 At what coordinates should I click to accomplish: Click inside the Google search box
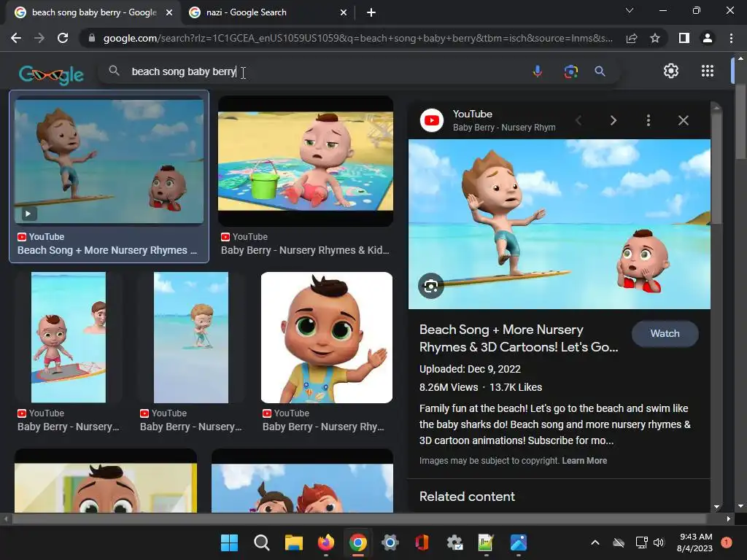tap(324, 71)
